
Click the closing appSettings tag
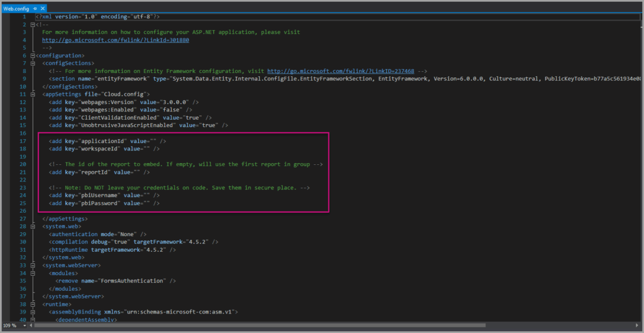[x=65, y=219]
